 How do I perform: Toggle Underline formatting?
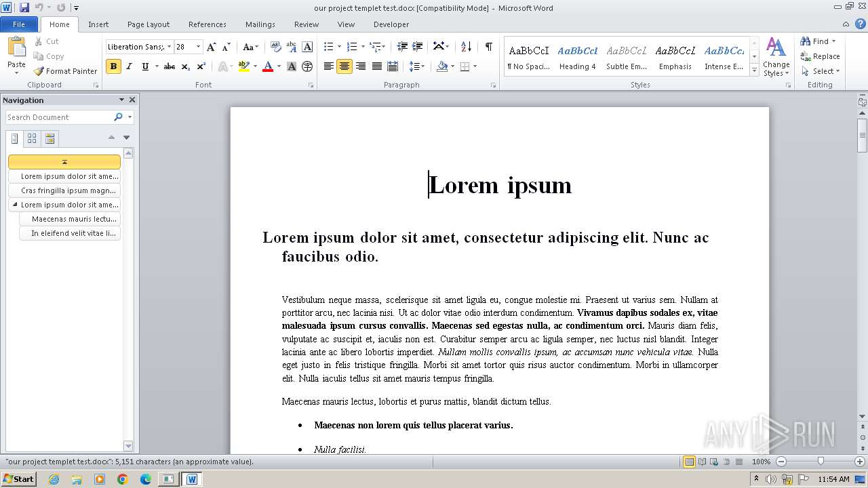coord(144,66)
